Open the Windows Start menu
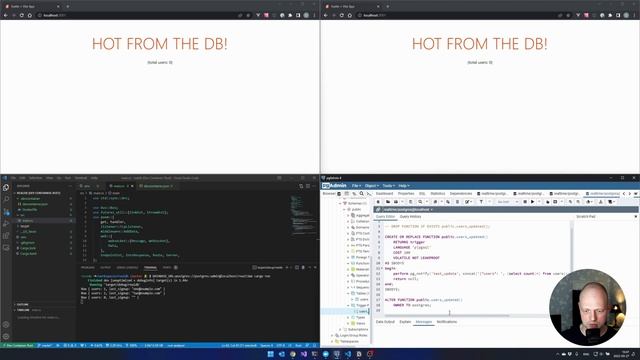The height and width of the screenshot is (360, 640). click(270, 354)
